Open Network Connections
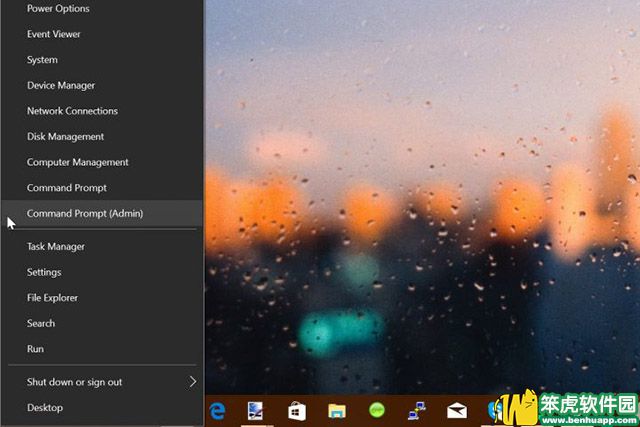This screenshot has width=640, height=427. (72, 111)
